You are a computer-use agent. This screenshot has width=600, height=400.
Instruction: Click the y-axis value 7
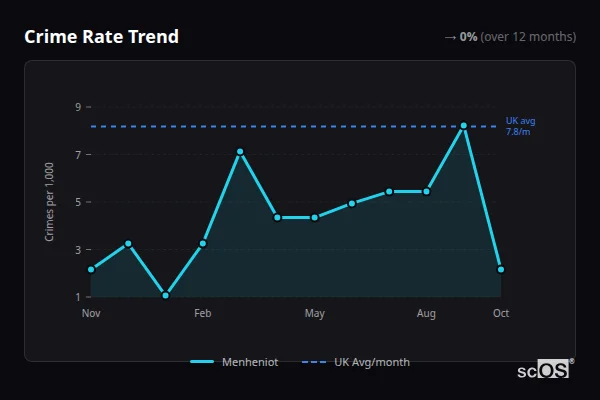pos(78,155)
